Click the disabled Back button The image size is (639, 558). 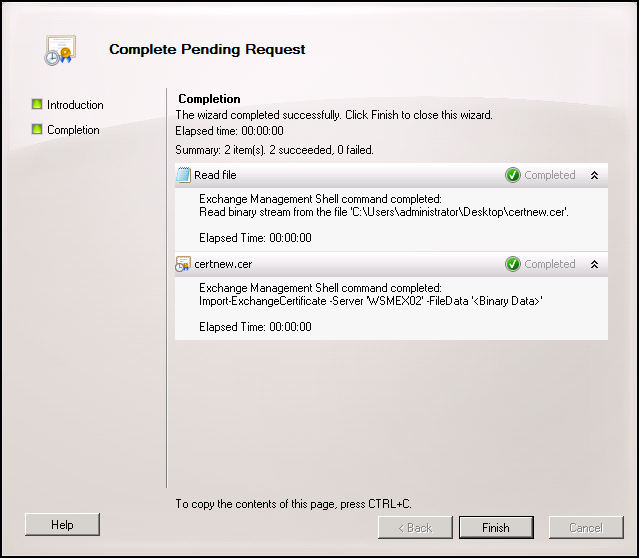(415, 527)
